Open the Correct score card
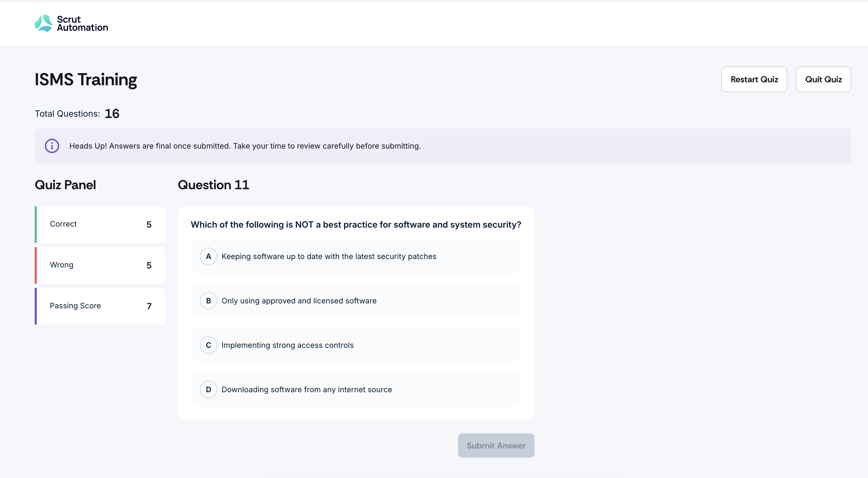The width and height of the screenshot is (868, 478). (100, 225)
